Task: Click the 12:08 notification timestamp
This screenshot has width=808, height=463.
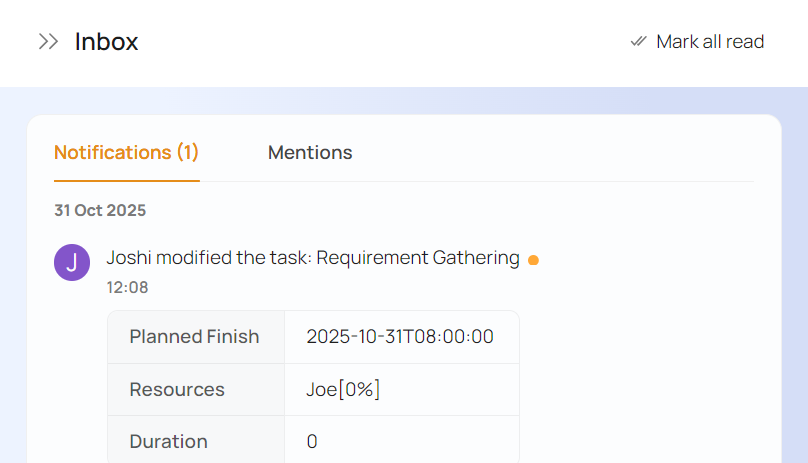Action: pos(127,287)
